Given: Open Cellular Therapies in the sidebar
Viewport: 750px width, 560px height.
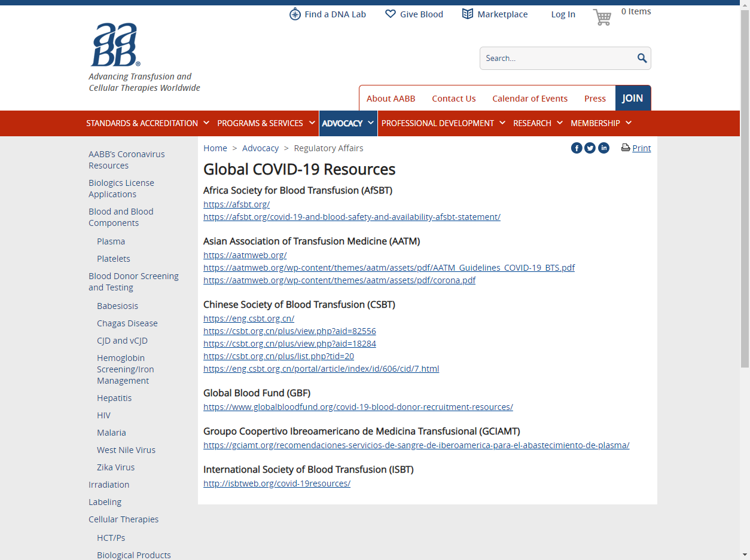Looking at the screenshot, I should [123, 519].
